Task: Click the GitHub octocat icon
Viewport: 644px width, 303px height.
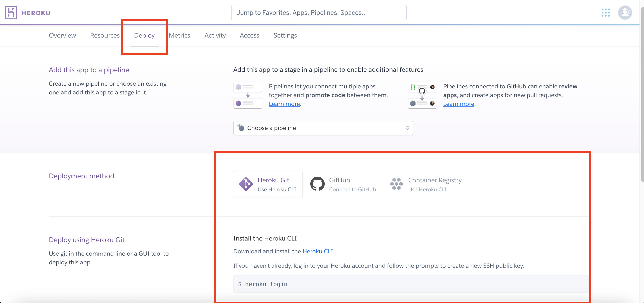Action: click(317, 184)
